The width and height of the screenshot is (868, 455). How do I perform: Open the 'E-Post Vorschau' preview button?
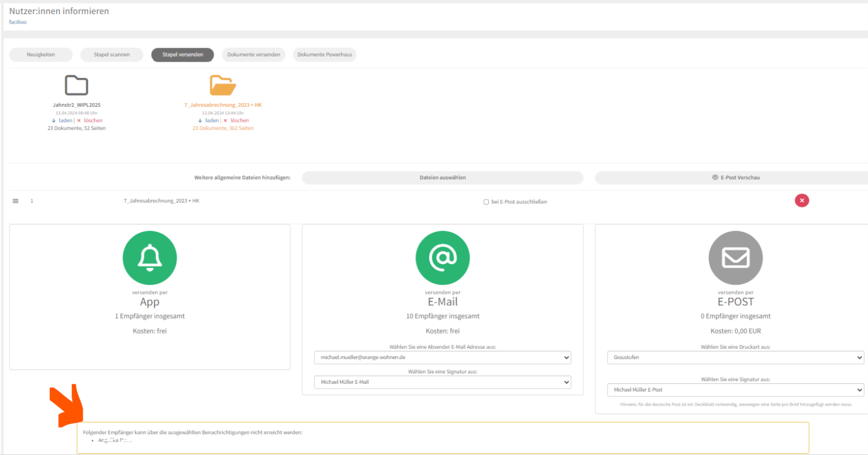click(x=735, y=178)
